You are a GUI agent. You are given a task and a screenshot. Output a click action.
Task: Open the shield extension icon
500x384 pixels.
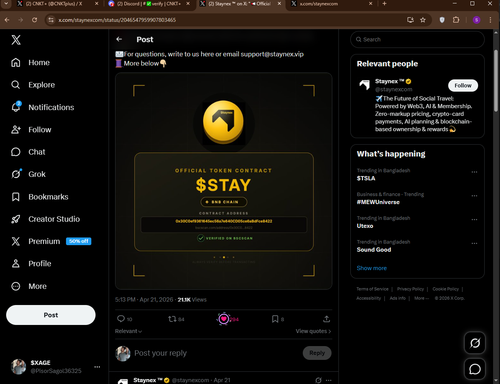tap(442, 20)
